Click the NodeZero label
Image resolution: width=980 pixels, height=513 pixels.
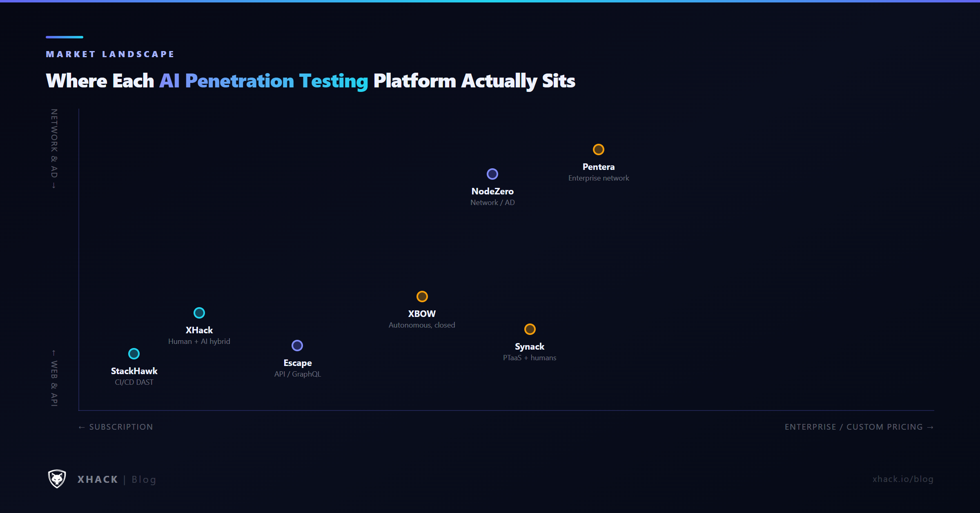[x=492, y=192]
